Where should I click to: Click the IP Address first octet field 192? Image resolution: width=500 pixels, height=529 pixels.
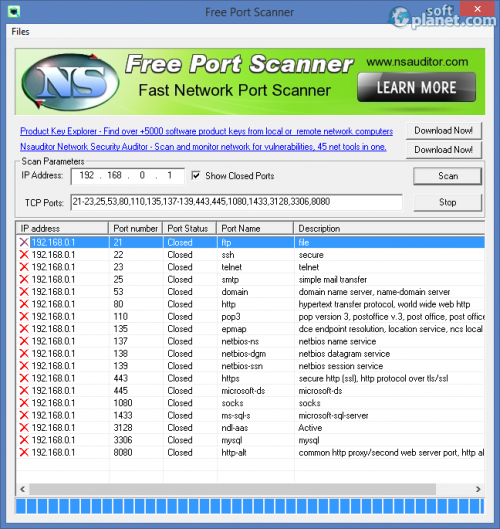[87, 175]
